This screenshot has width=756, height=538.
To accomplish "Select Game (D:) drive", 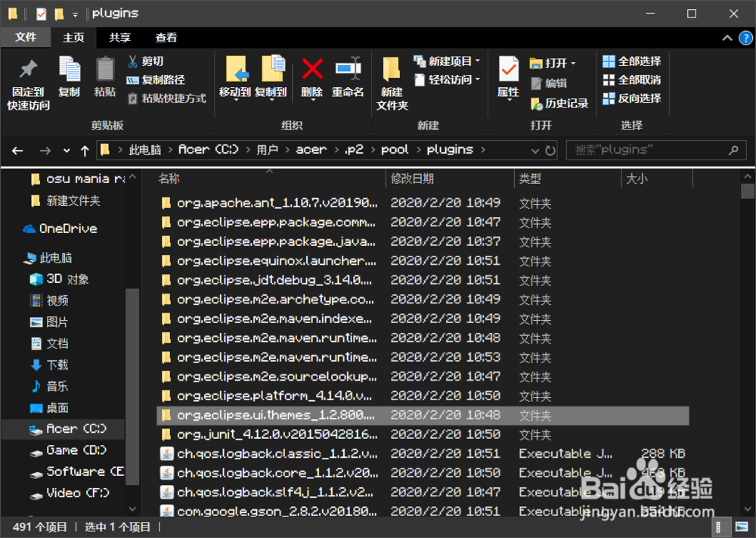I will [68, 450].
